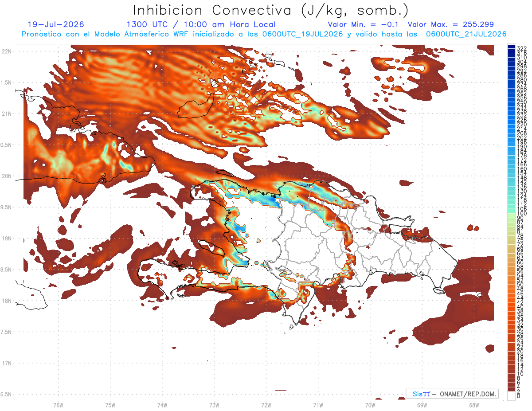Screen dimensions: 532x411
Task: Click the colorbar label '10'
Action: (x=520, y=374)
